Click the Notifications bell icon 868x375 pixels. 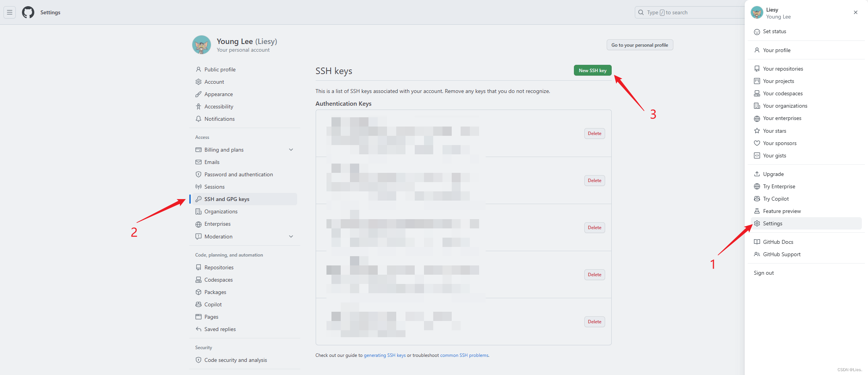(198, 119)
